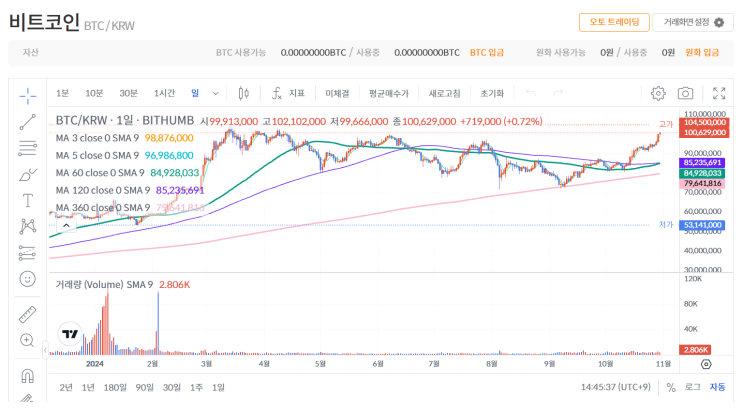Change the candlestick chart type
Viewport: 743px width, 411px height.
pos(244,93)
